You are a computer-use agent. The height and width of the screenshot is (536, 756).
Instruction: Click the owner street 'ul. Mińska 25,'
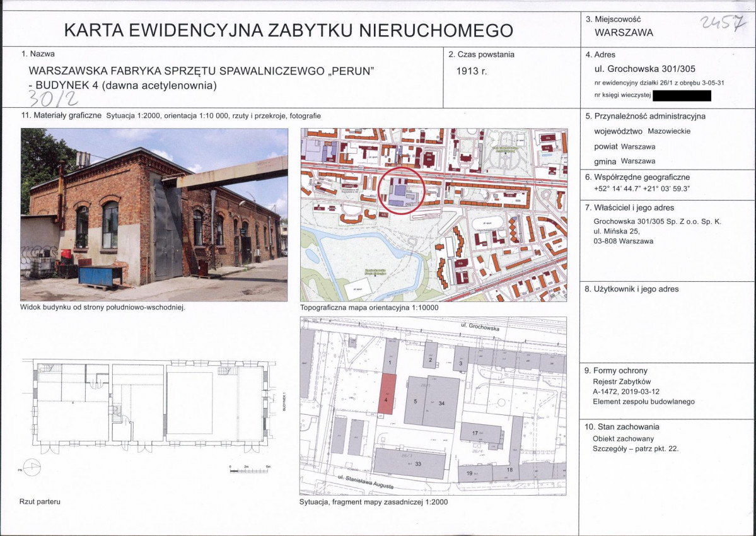click(x=617, y=231)
